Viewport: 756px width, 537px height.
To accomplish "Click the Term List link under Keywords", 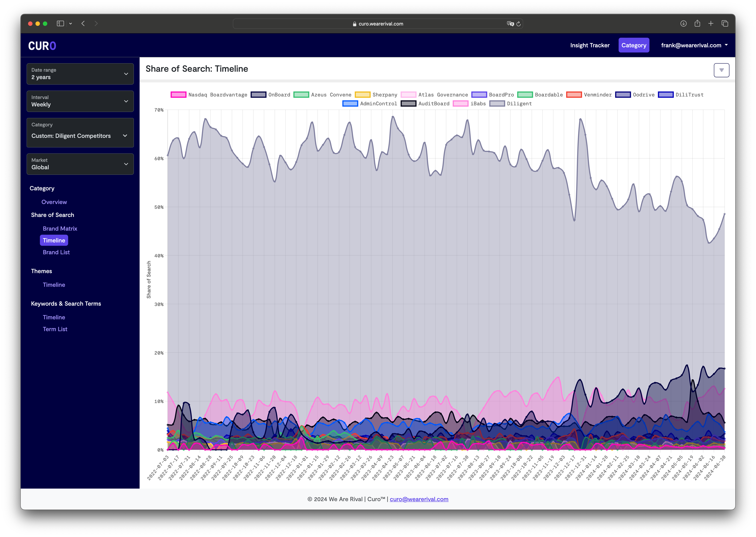I will point(55,329).
